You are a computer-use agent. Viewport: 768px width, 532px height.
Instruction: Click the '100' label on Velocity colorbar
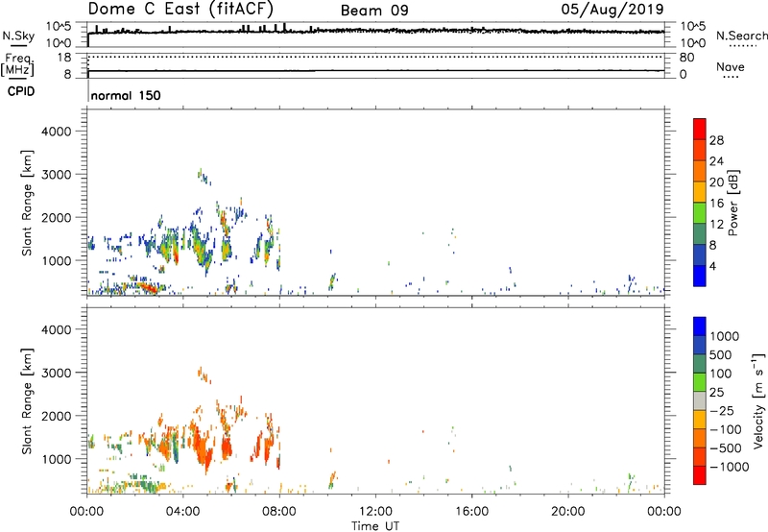tap(721, 374)
